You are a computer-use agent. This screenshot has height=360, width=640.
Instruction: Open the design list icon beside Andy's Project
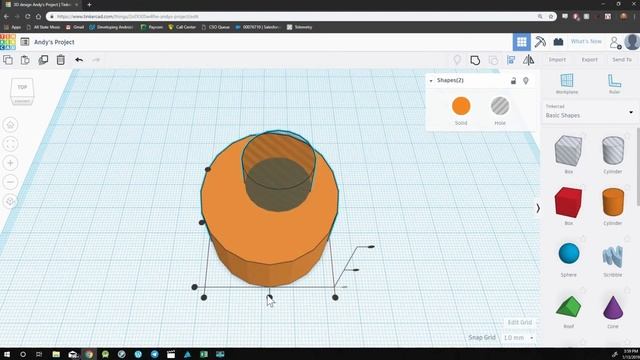[x=25, y=42]
